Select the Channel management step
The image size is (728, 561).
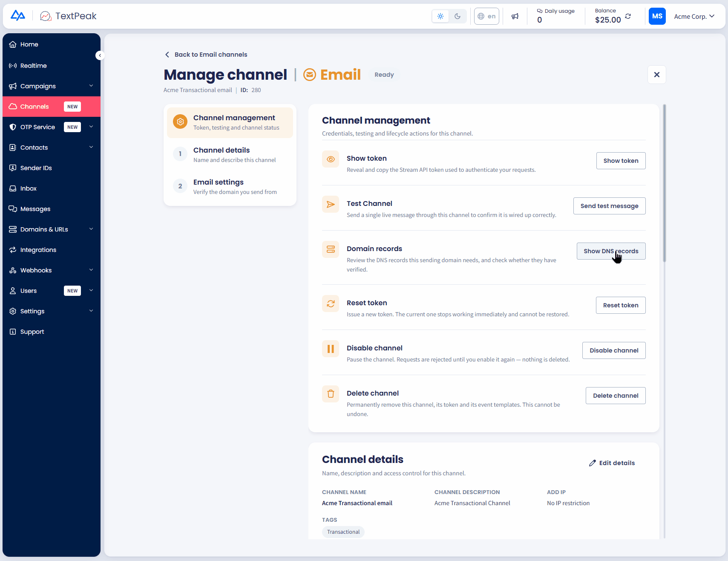coord(230,122)
